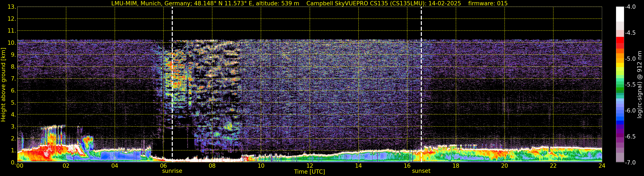Click the '2.' height tick label
Viewport: 644px width, 176px height.
coord(13,139)
